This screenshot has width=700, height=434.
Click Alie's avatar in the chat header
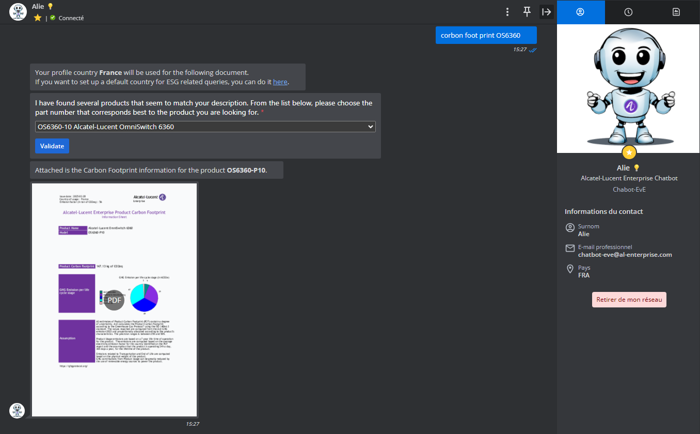(x=18, y=12)
